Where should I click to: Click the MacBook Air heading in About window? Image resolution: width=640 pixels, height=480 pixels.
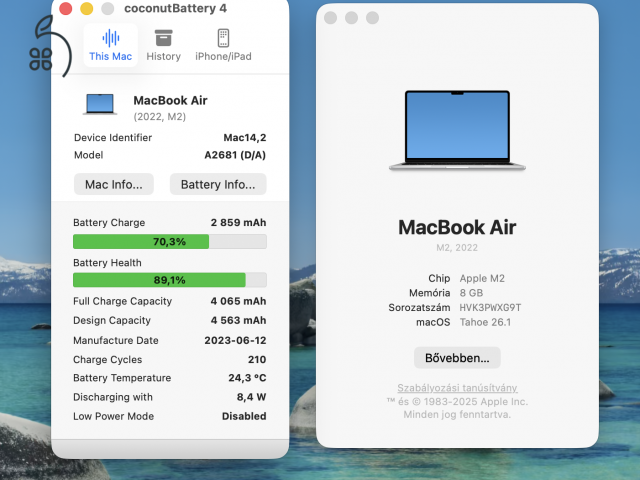tap(457, 227)
